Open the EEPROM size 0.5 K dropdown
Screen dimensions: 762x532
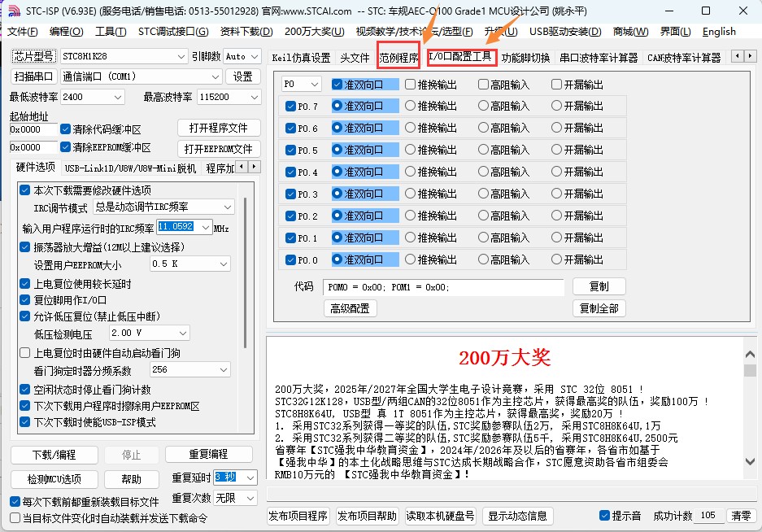point(224,264)
